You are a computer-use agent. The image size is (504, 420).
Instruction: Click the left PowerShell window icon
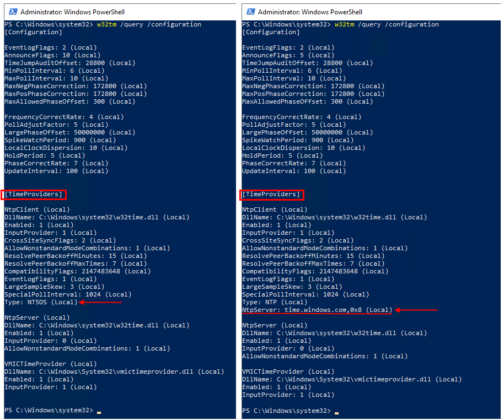point(13,12)
